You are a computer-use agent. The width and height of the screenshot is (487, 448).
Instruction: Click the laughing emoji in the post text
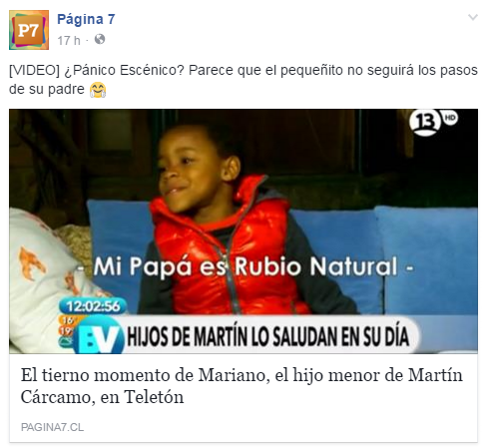(98, 90)
